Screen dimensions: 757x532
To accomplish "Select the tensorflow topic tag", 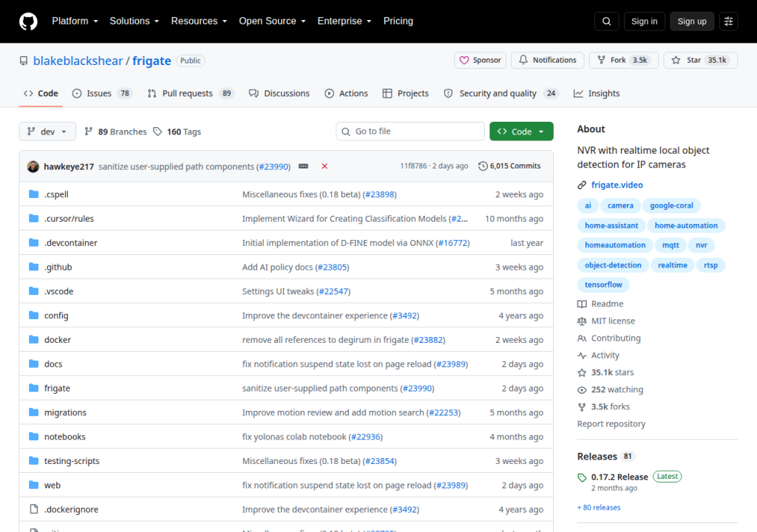I will point(603,284).
